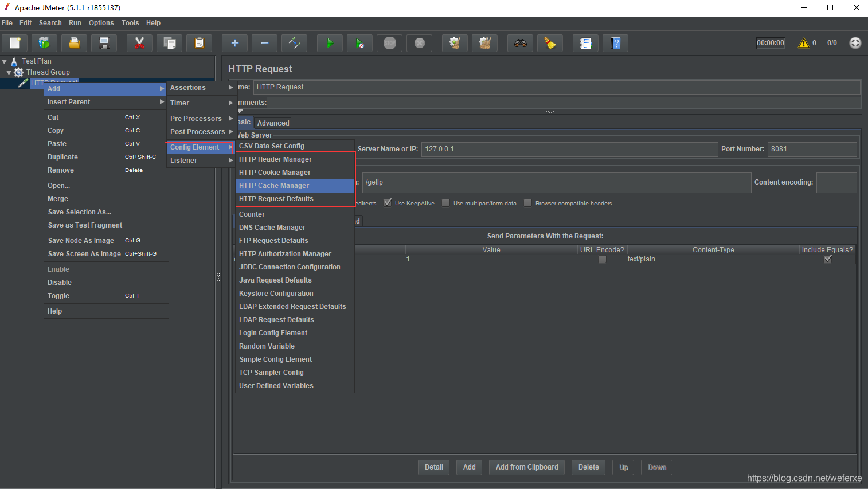
Task: Reset search with the brush icon
Action: (x=550, y=43)
